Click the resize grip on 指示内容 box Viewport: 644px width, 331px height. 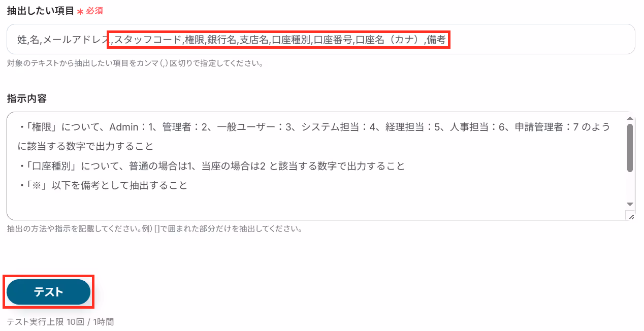click(x=631, y=216)
